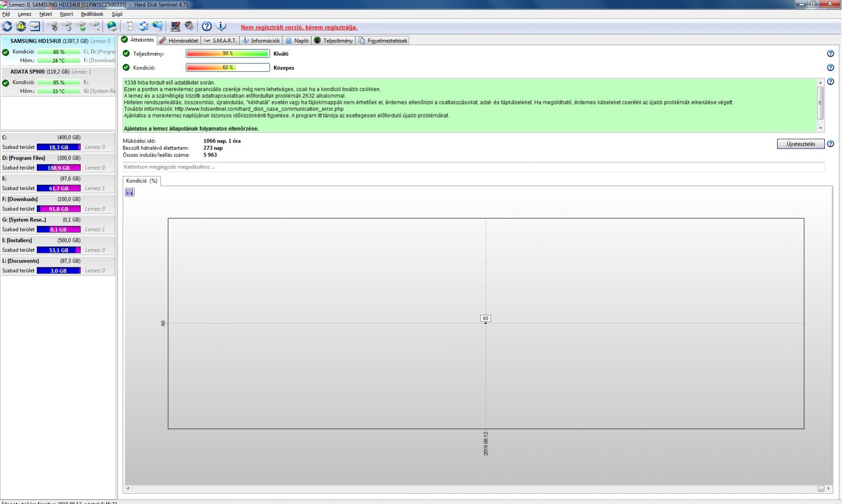Open the Beállítások menu

coord(92,14)
